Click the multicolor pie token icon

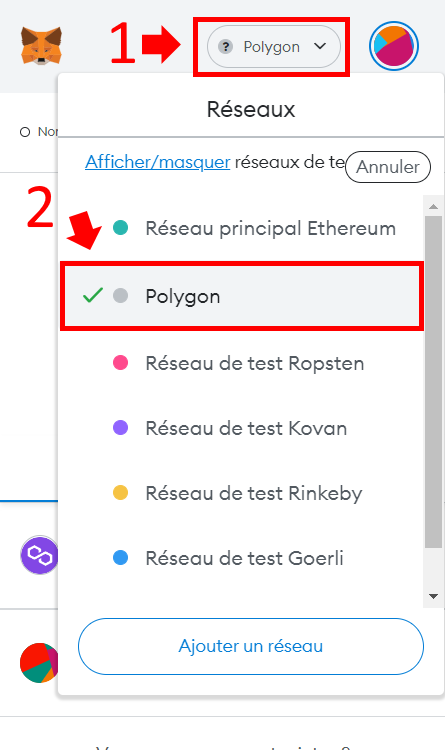tap(39, 662)
